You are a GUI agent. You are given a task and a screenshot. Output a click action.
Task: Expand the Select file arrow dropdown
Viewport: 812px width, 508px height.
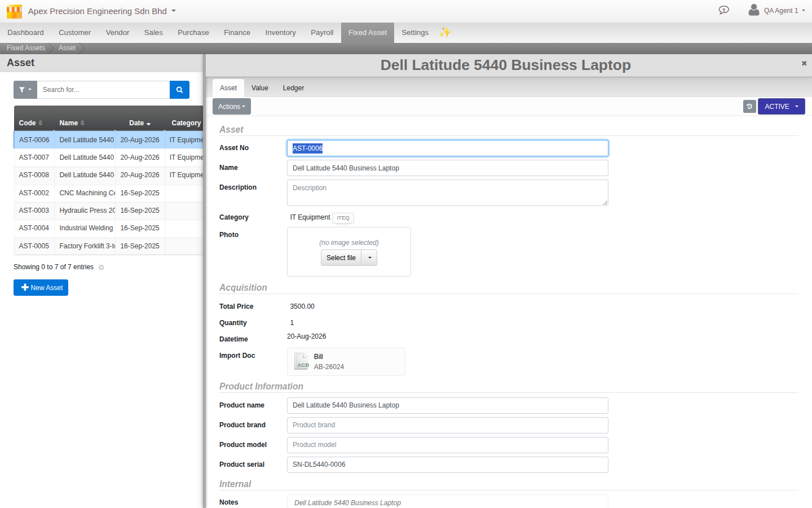[x=369, y=258]
